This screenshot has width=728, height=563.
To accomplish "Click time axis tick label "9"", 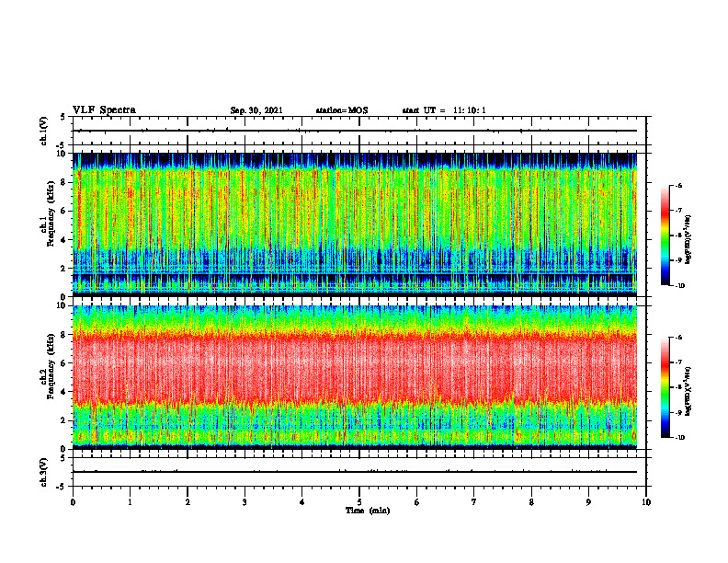I will click(588, 502).
